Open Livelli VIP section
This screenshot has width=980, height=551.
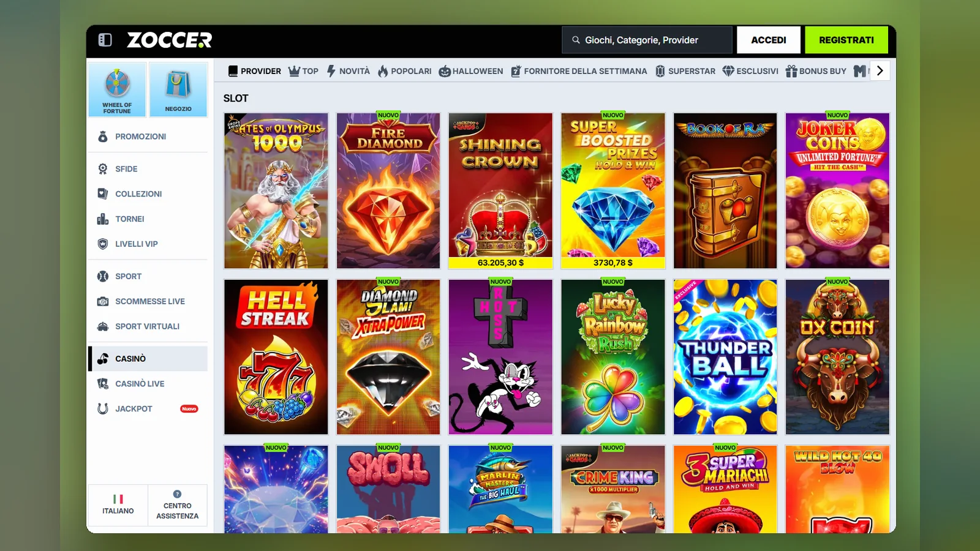pos(148,244)
